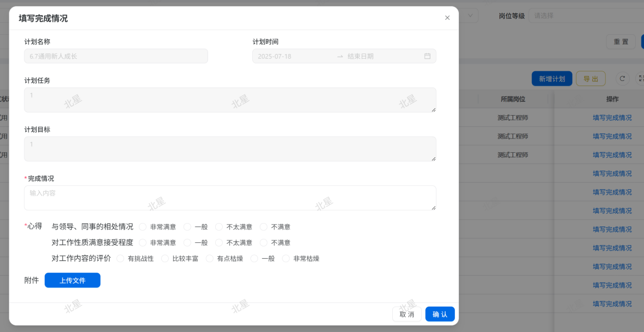The height and width of the screenshot is (332, 644).
Task: Pick 非常枯燥 for 对工作内容的评价
Action: [x=286, y=259]
